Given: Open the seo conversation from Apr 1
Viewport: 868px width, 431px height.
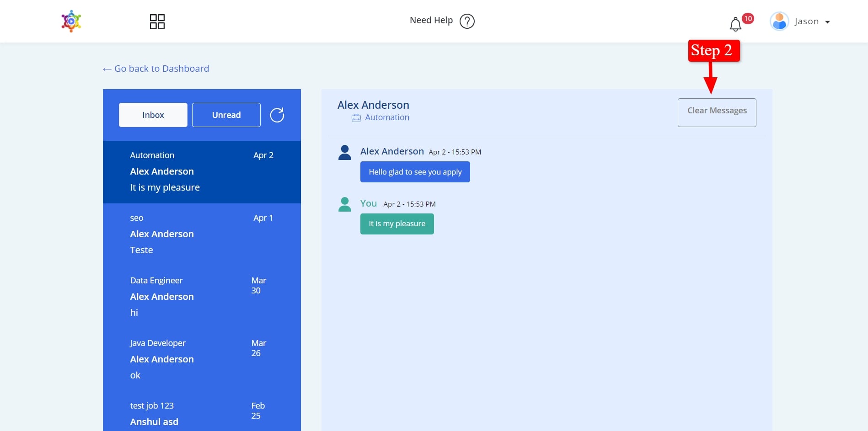Looking at the screenshot, I should pyautogui.click(x=202, y=234).
